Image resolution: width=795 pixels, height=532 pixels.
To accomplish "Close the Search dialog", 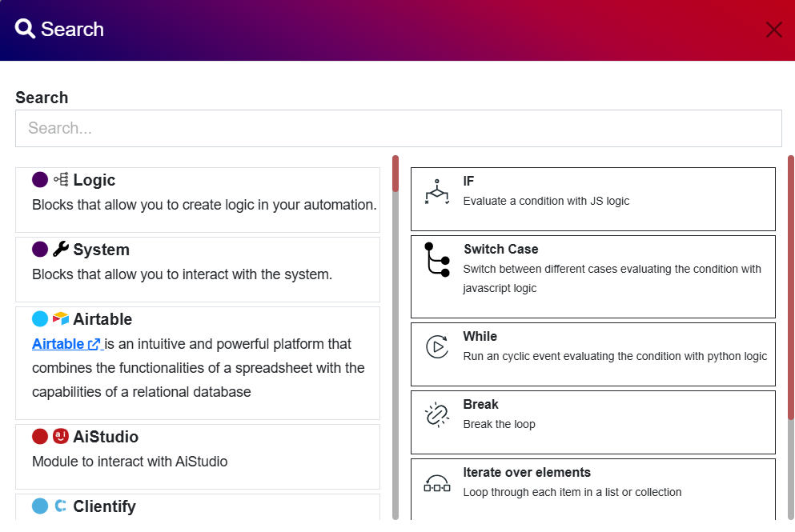I will [773, 30].
